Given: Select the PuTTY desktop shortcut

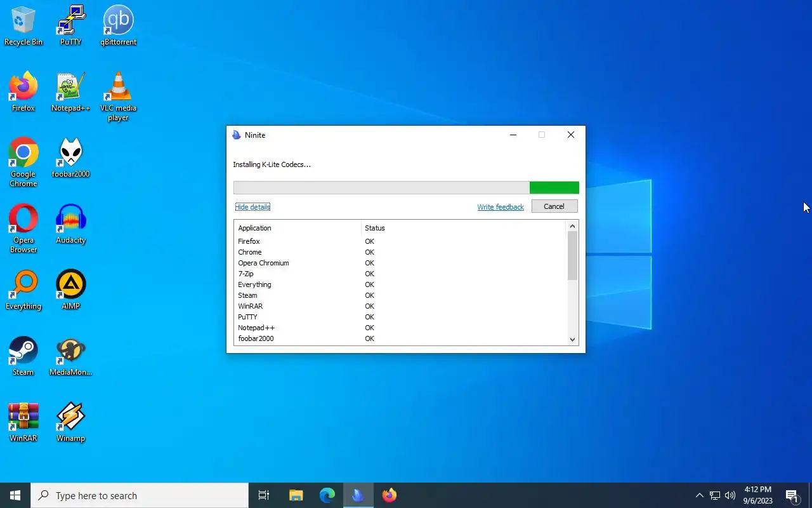Looking at the screenshot, I should click(x=70, y=26).
